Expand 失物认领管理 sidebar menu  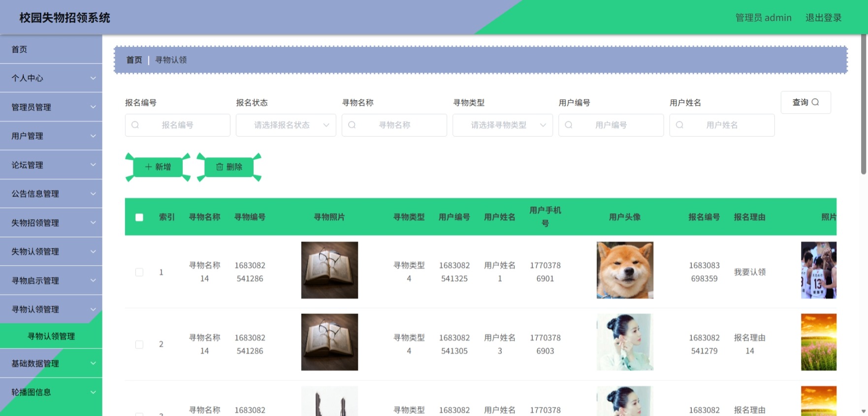[51, 251]
